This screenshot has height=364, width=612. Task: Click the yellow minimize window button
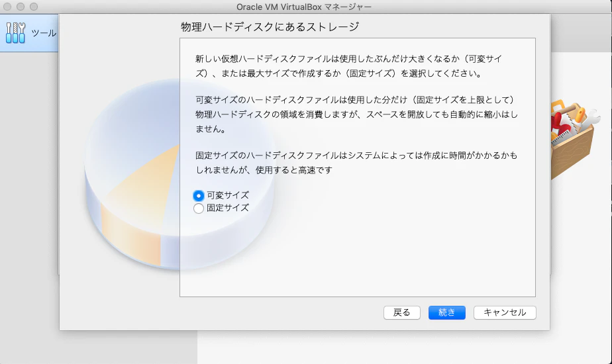21,7
